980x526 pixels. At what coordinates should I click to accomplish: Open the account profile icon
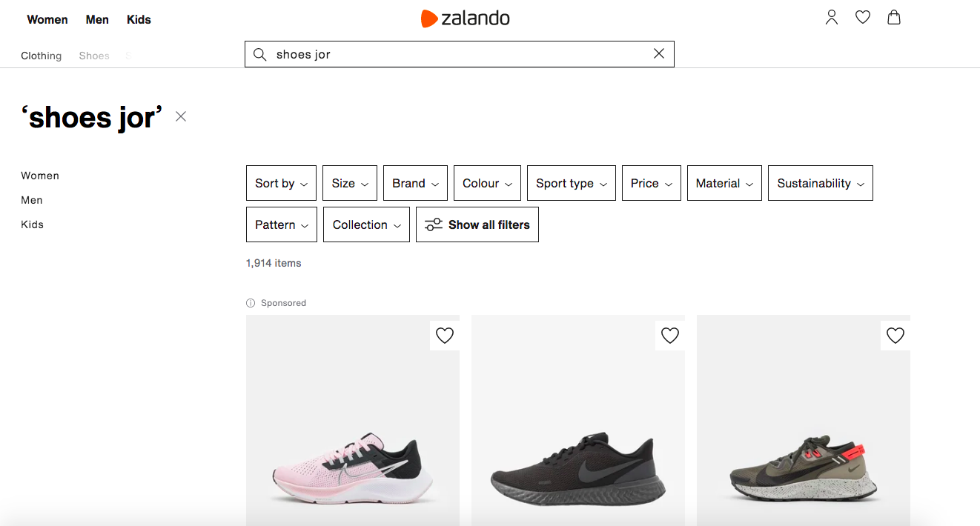pyautogui.click(x=832, y=17)
